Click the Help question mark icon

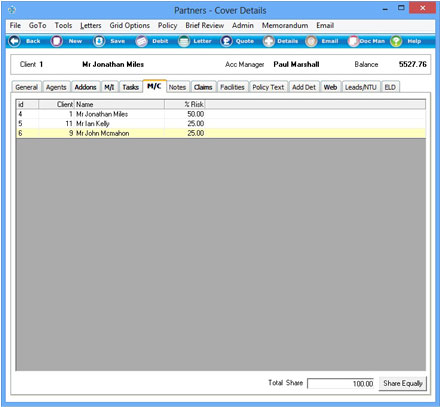pos(396,41)
